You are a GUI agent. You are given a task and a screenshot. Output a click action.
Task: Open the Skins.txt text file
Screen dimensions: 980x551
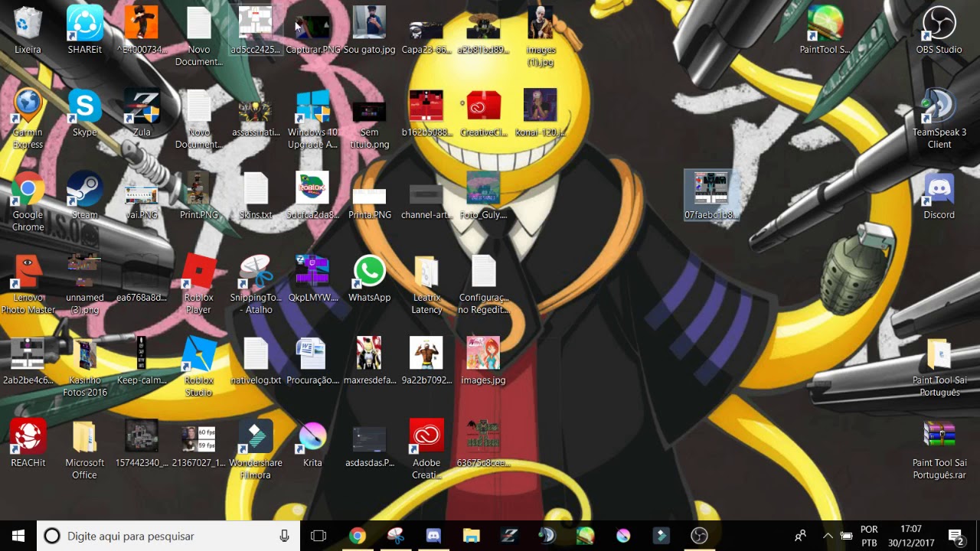tap(255, 196)
